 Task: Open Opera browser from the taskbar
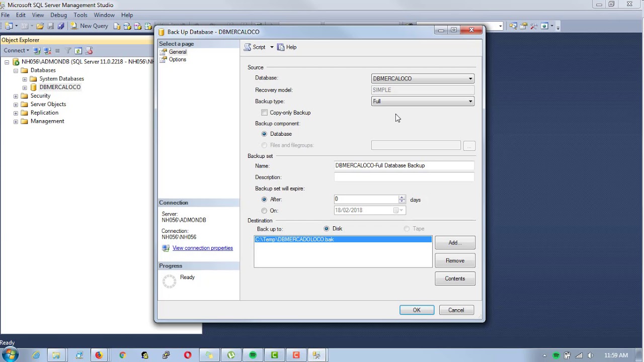click(x=188, y=355)
